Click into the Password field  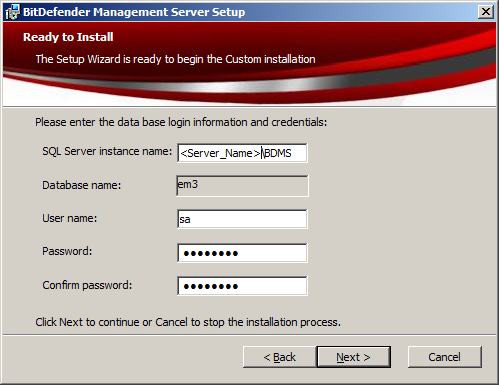click(x=242, y=253)
